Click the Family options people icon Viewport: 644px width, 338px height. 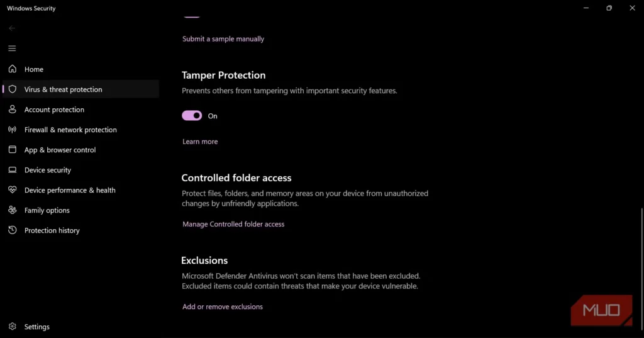click(12, 210)
